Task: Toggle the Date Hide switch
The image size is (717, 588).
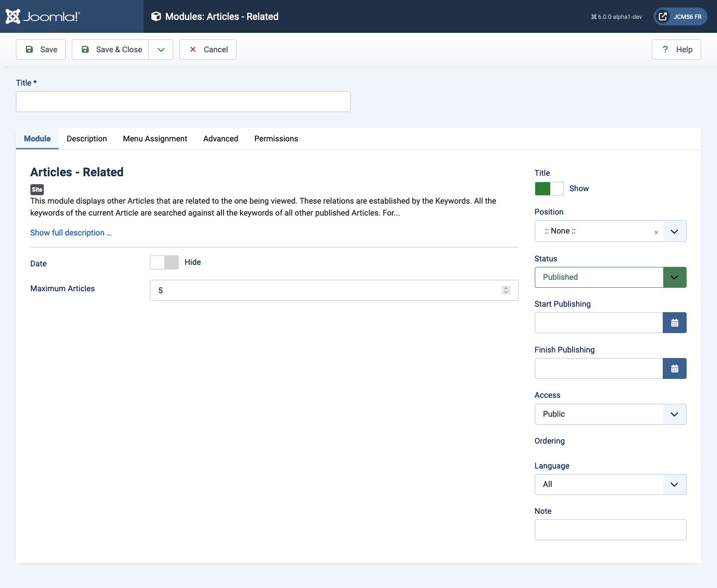Action: point(164,262)
